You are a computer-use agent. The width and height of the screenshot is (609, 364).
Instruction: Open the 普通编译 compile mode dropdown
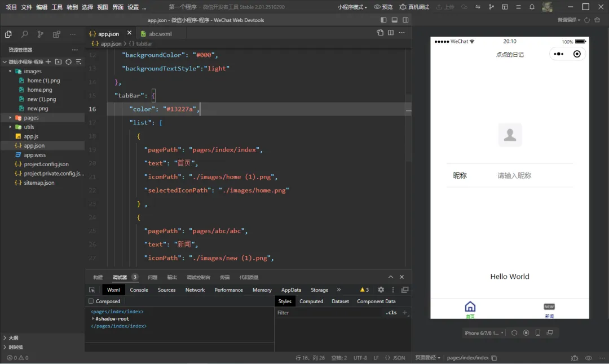pos(568,20)
